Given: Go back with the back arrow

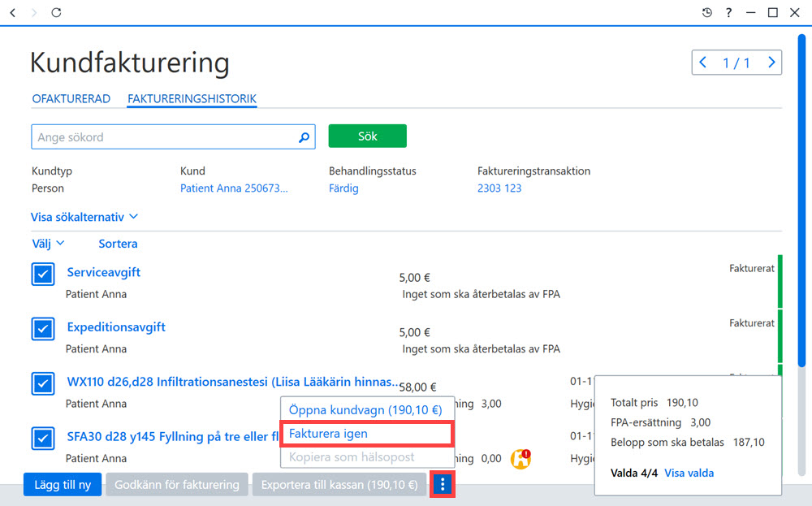Looking at the screenshot, I should tap(13, 12).
